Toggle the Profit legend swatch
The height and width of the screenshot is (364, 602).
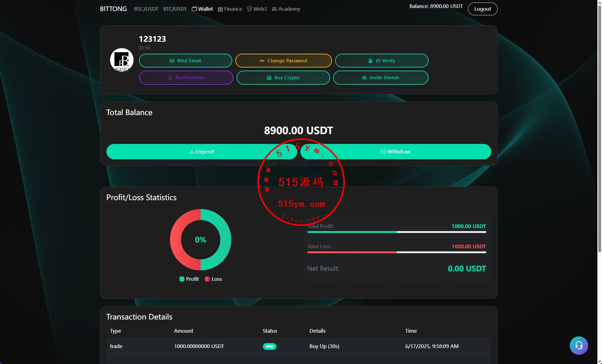(182, 279)
